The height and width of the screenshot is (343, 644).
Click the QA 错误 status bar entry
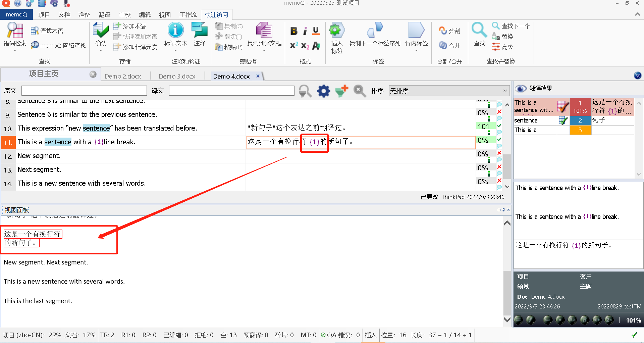(x=340, y=335)
